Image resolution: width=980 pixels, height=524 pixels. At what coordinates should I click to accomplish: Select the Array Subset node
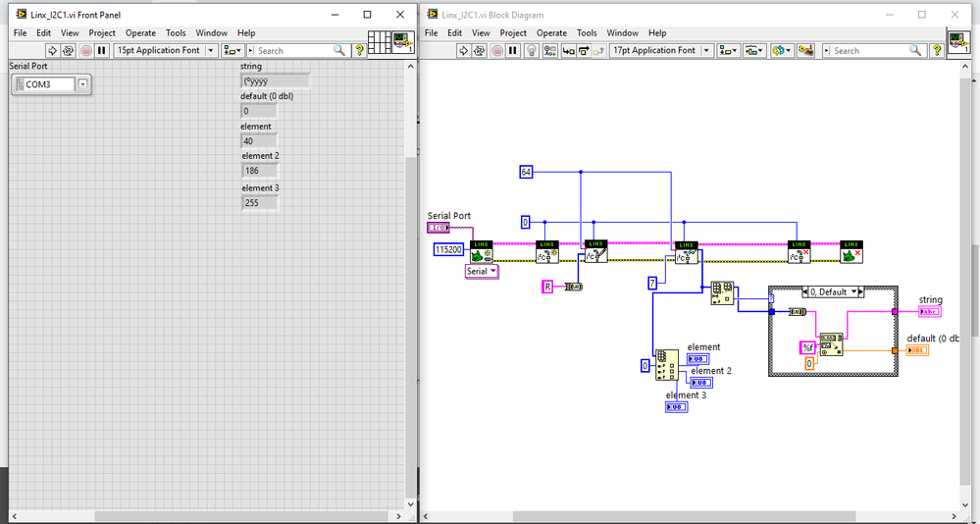723,292
